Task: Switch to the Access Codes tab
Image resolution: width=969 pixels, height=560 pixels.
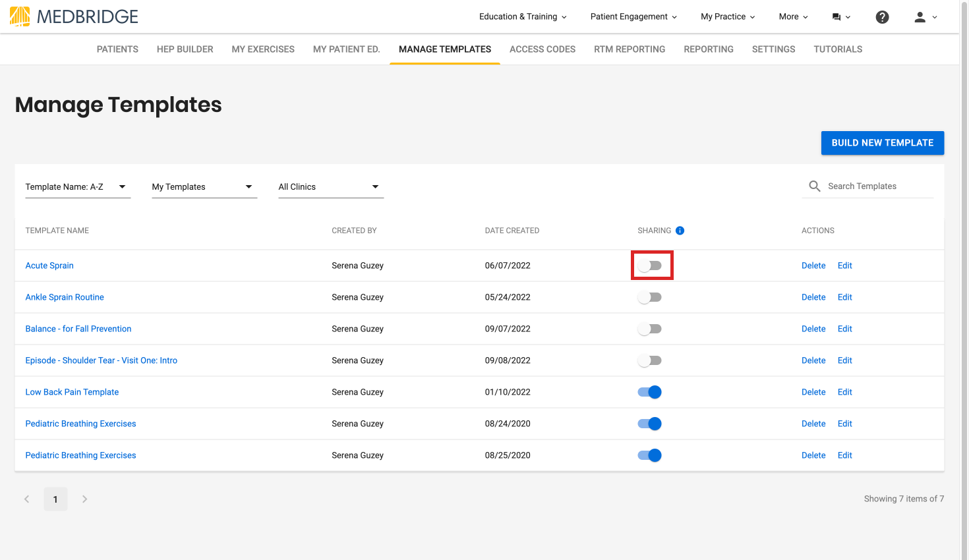Action: tap(543, 49)
